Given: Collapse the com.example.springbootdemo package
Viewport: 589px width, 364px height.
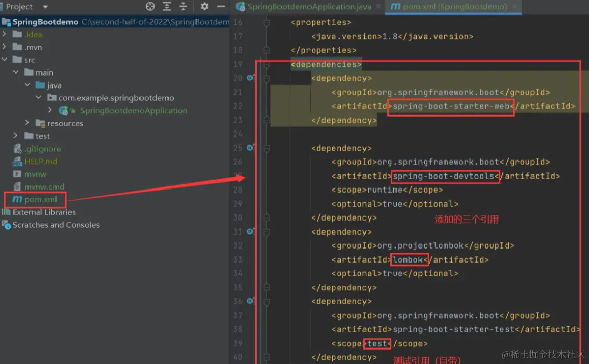Looking at the screenshot, I should [x=39, y=97].
